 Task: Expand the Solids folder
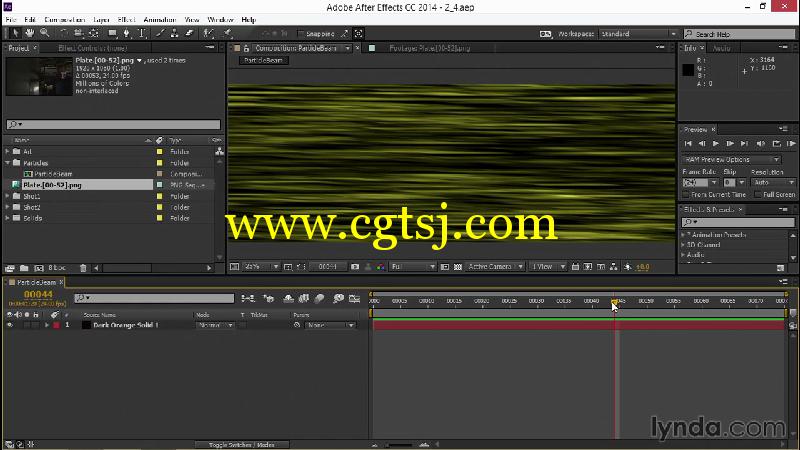(x=7, y=218)
